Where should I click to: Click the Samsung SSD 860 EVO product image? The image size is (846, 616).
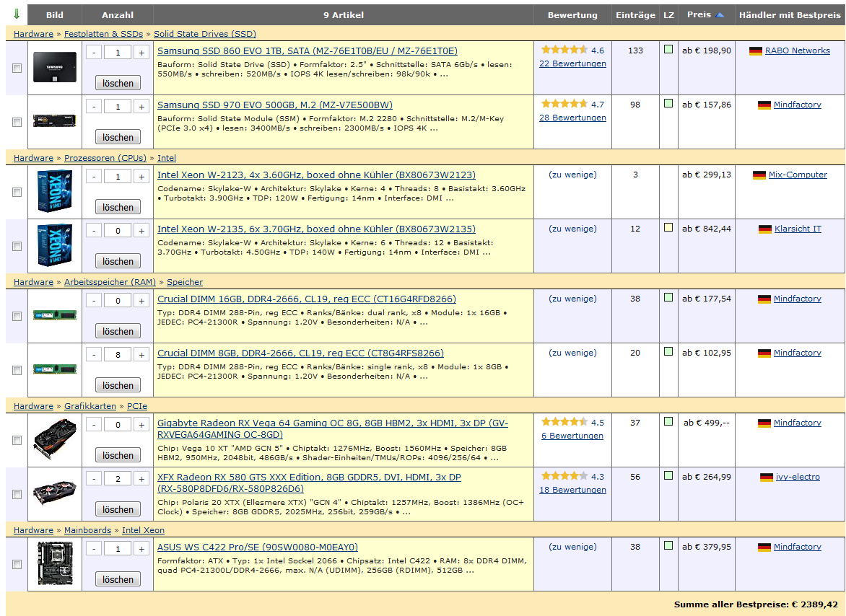pos(54,68)
